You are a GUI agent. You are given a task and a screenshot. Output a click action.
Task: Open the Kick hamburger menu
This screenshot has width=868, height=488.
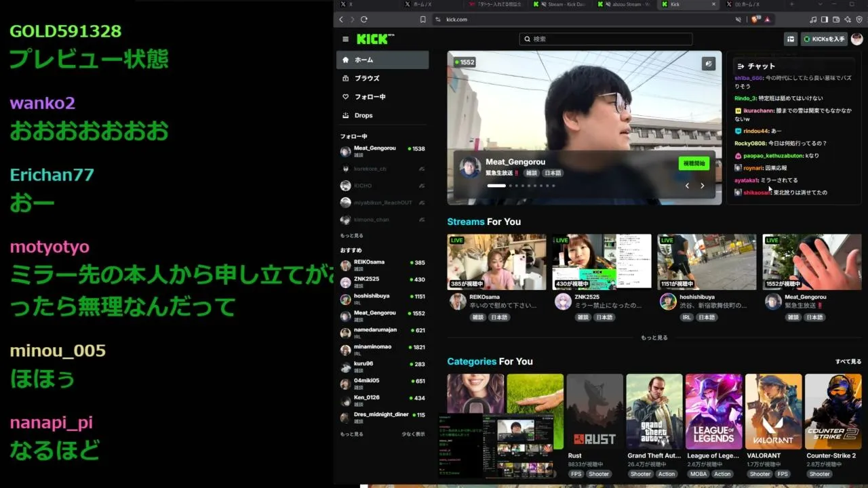[x=346, y=39]
